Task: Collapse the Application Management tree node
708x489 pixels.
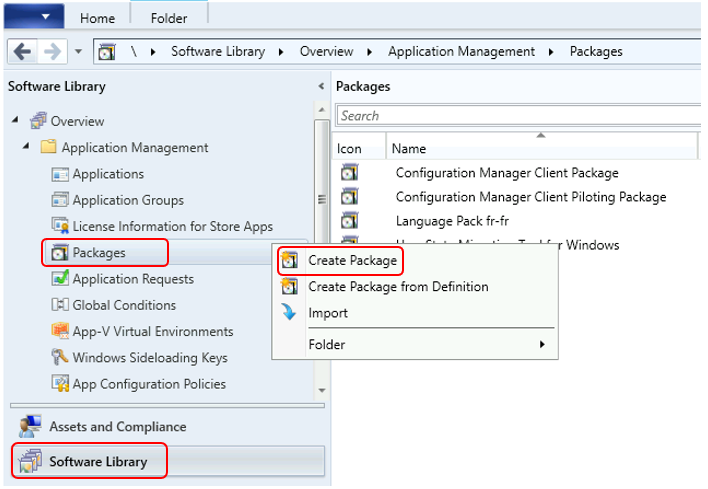Action: [27, 146]
